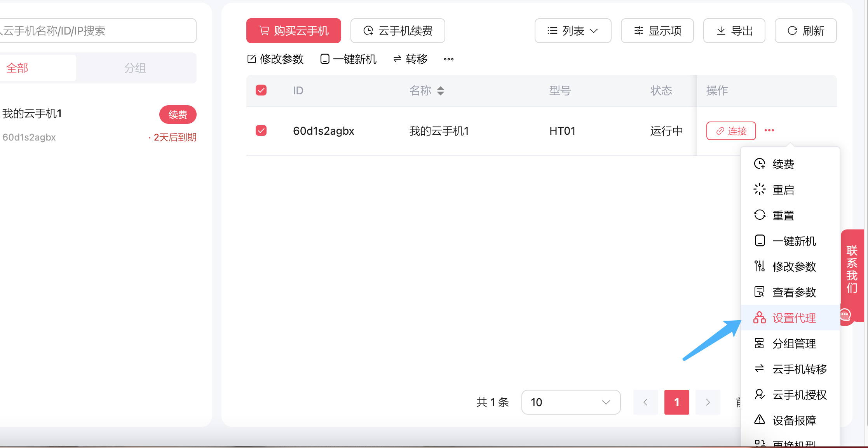The width and height of the screenshot is (868, 448).
Task: Uncheck the row 60d1s2agbx checkbox
Action: click(x=261, y=130)
